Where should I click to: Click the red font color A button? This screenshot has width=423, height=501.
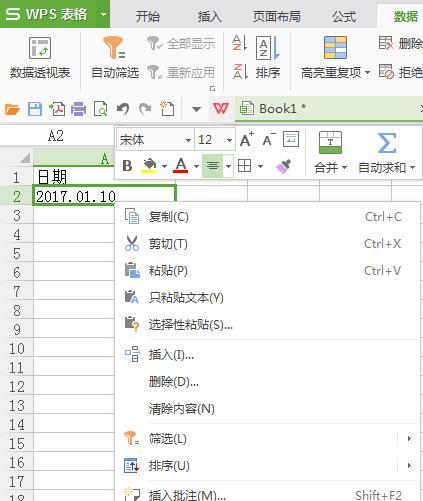(181, 165)
